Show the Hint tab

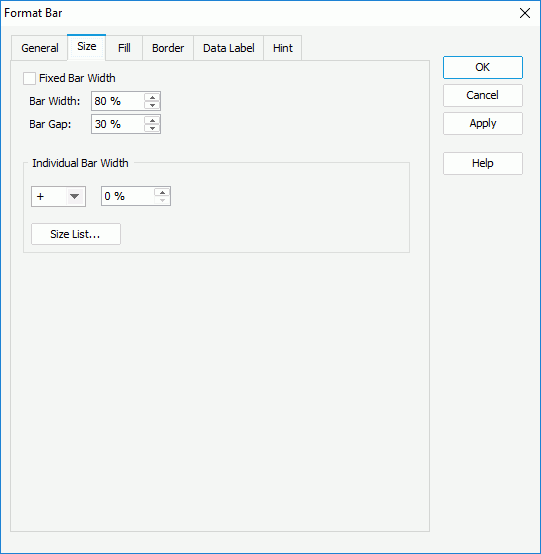283,48
